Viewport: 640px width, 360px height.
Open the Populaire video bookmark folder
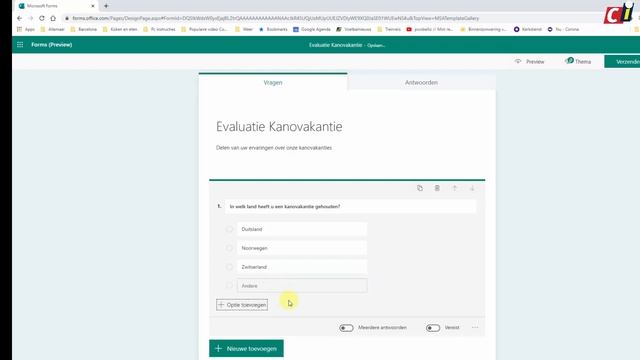click(204, 29)
